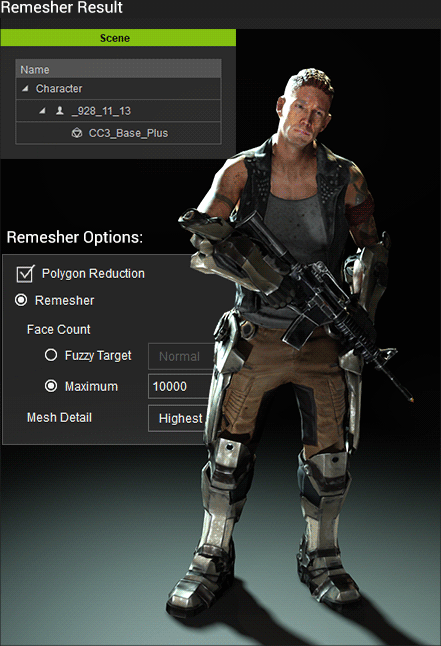Viewport: 441px width, 646px height.
Task: Click the Polygon Reduction label text
Action: point(93,274)
